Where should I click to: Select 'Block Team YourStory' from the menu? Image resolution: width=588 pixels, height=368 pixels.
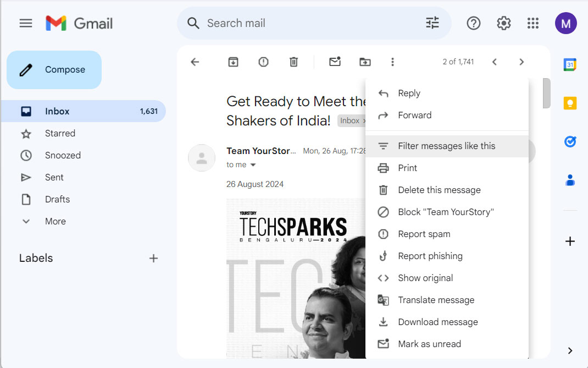click(x=446, y=212)
